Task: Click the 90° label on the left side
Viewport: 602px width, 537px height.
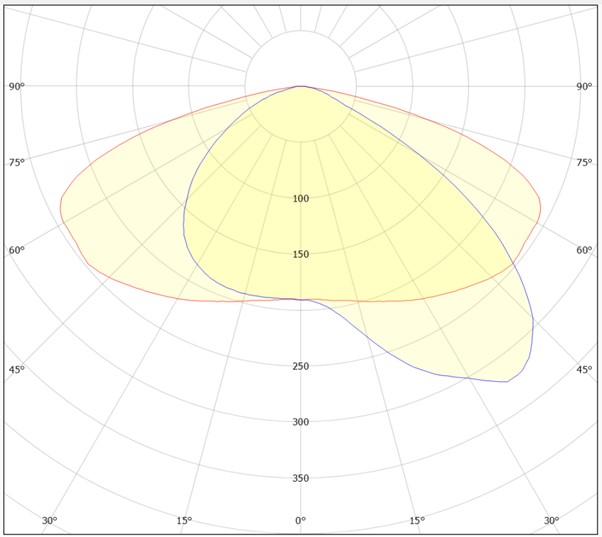Action: (x=17, y=87)
